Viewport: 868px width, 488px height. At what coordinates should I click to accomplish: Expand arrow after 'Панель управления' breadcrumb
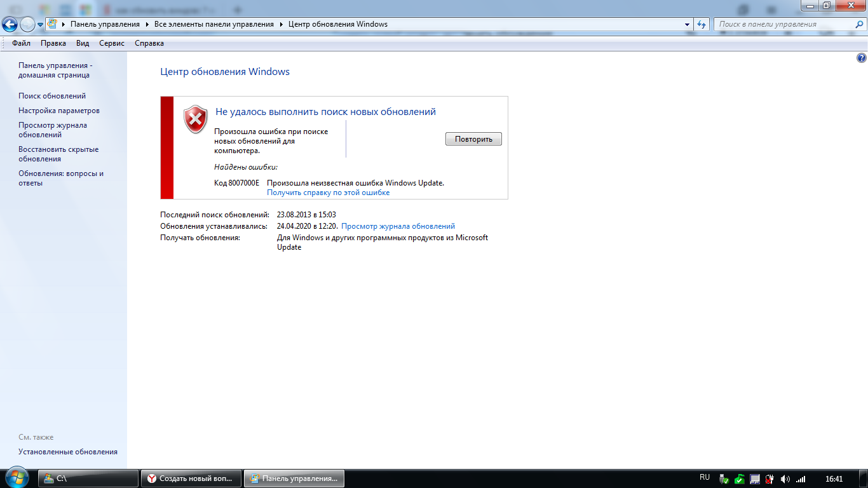(147, 24)
